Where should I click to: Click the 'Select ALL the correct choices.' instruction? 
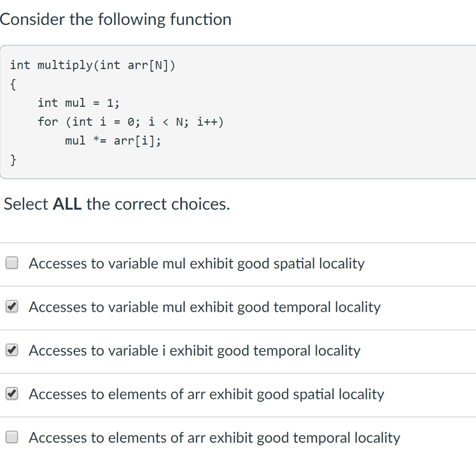click(x=117, y=204)
